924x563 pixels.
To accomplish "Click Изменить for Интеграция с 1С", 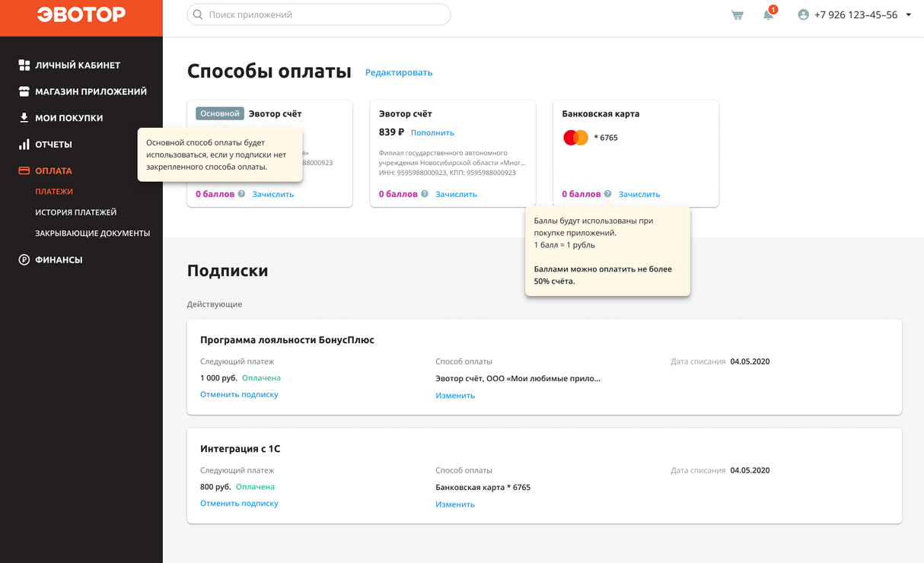I will pos(455,504).
